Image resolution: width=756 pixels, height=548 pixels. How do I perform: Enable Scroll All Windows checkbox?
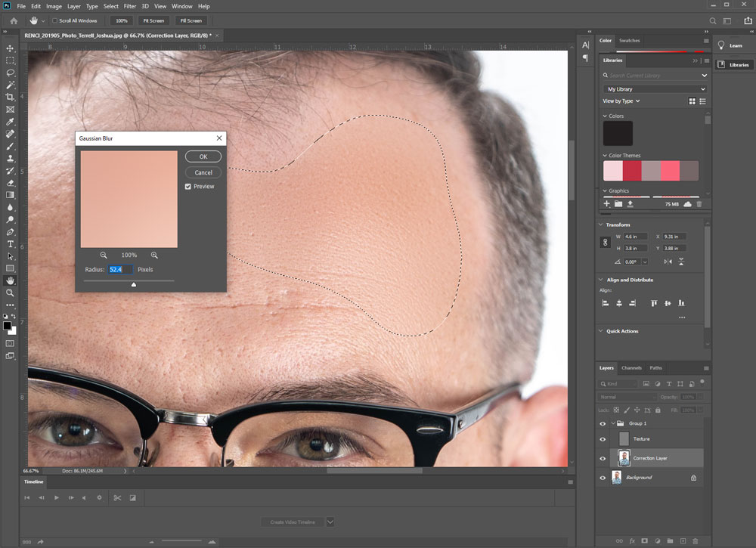pos(55,20)
